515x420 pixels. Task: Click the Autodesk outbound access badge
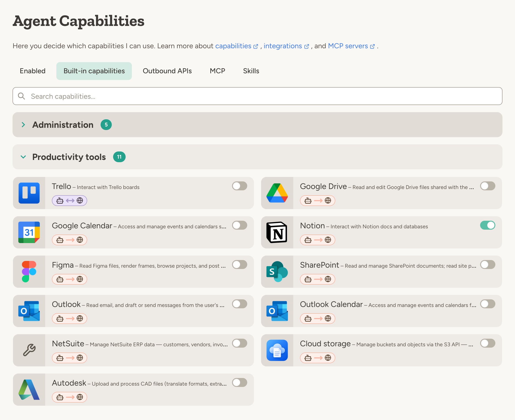tap(70, 397)
